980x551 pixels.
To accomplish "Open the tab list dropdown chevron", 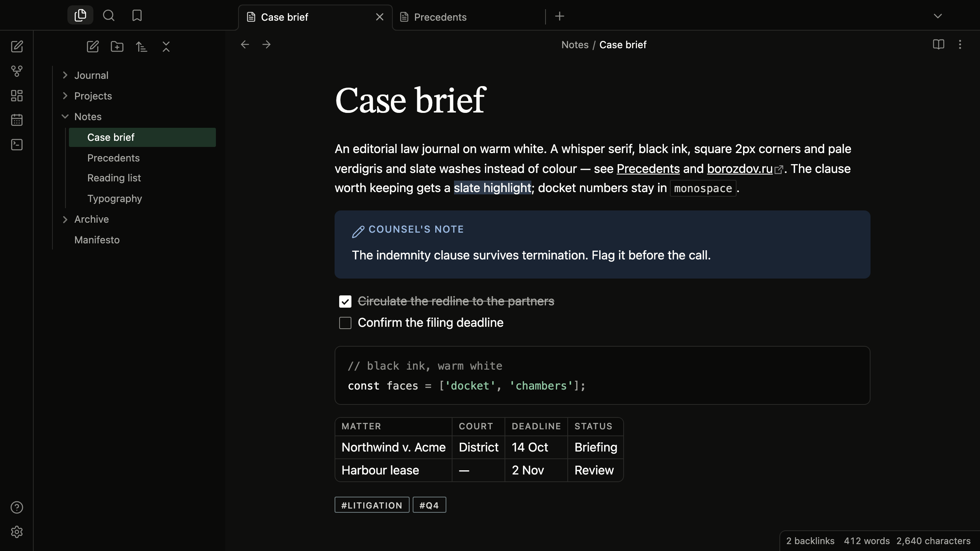I will click(x=938, y=16).
